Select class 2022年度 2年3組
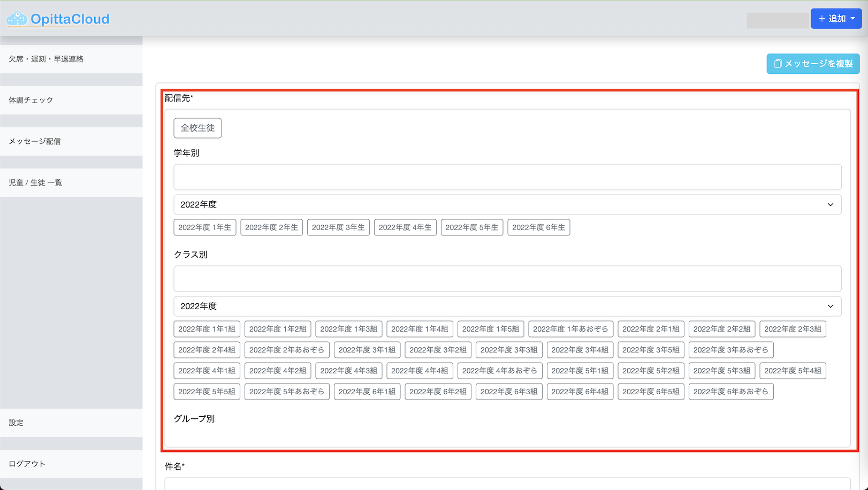Viewport: 868px width, 490px height. pyautogui.click(x=793, y=329)
